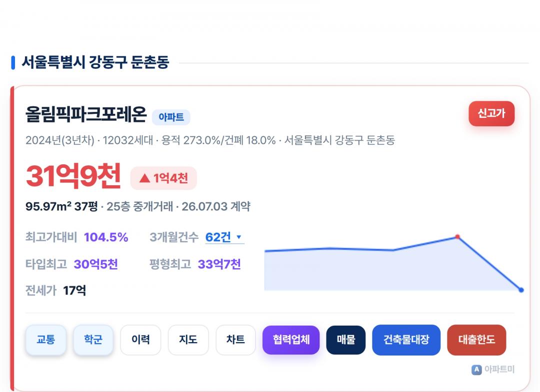View 매물 listings for this apartment
The height and width of the screenshot is (392, 540).
click(x=346, y=340)
